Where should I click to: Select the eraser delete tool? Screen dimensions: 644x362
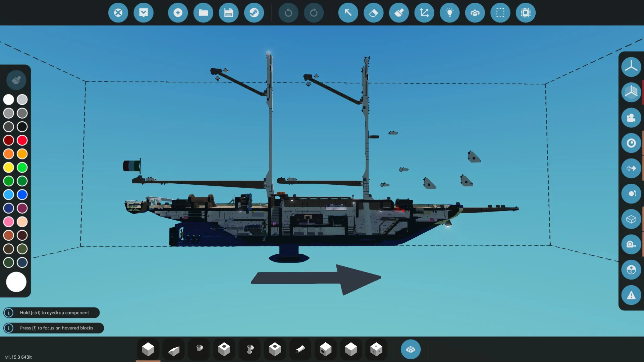pos(373,13)
